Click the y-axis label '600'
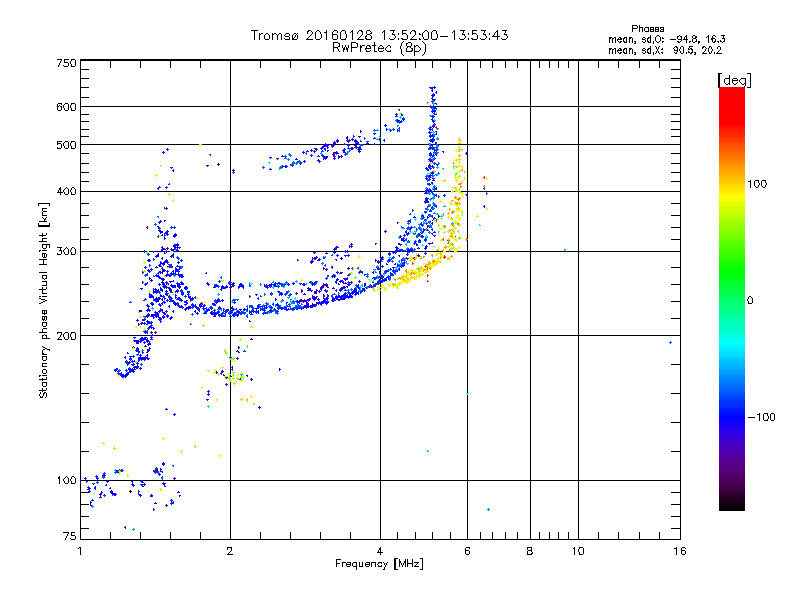 tap(66, 107)
